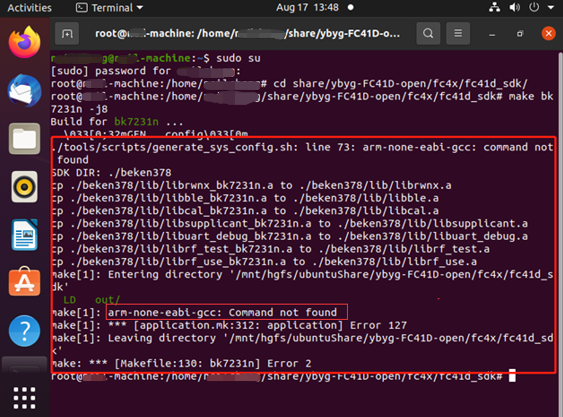Screen dimensions: 563x417
Task: Click the '[Makefile:130: bk7231n] Error 2' line
Action: pyautogui.click(x=213, y=363)
